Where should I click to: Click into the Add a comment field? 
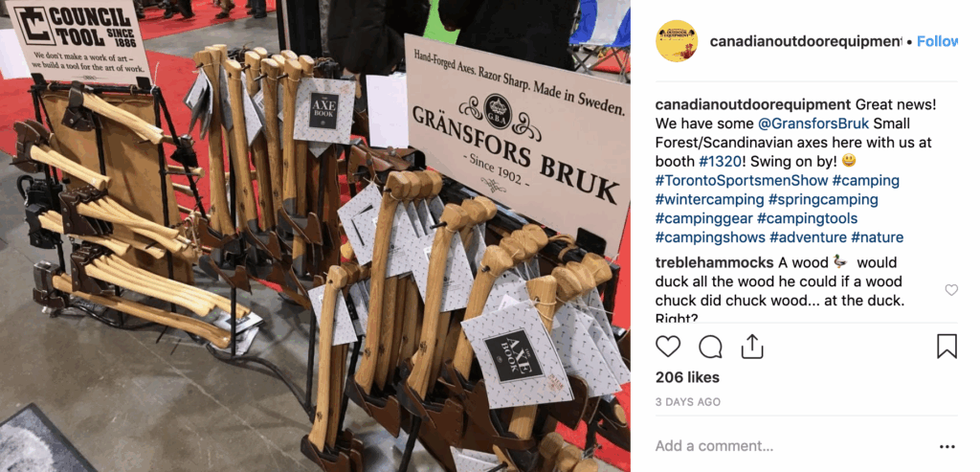click(791, 446)
